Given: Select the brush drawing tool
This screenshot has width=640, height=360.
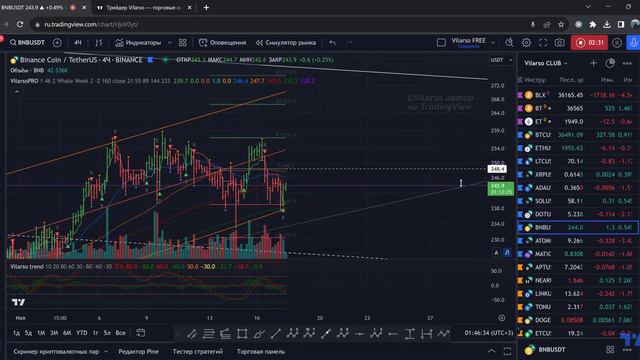Looking at the screenshot, I should (x=259, y=334).
